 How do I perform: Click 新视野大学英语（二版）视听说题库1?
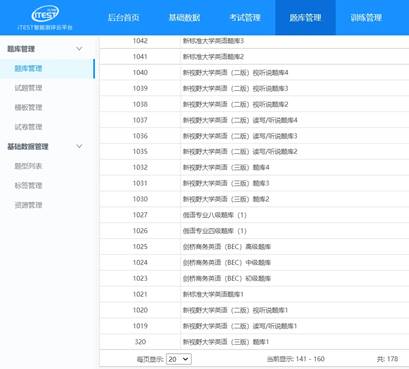235,310
